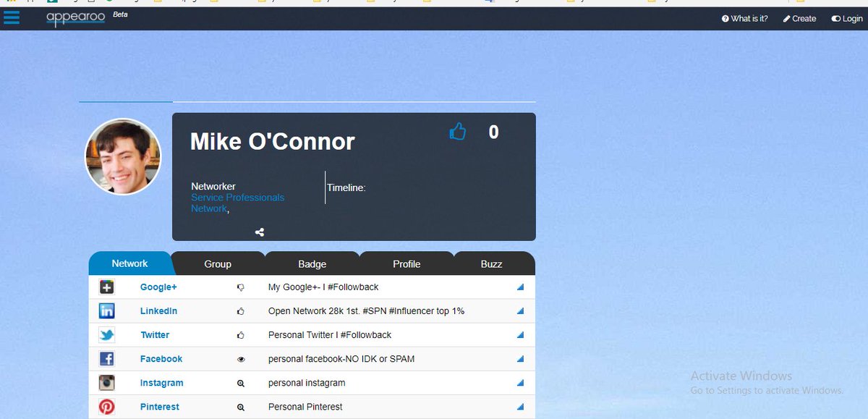Viewport: 868px width, 419px height.
Task: Open the What is it? link
Action: click(x=744, y=19)
